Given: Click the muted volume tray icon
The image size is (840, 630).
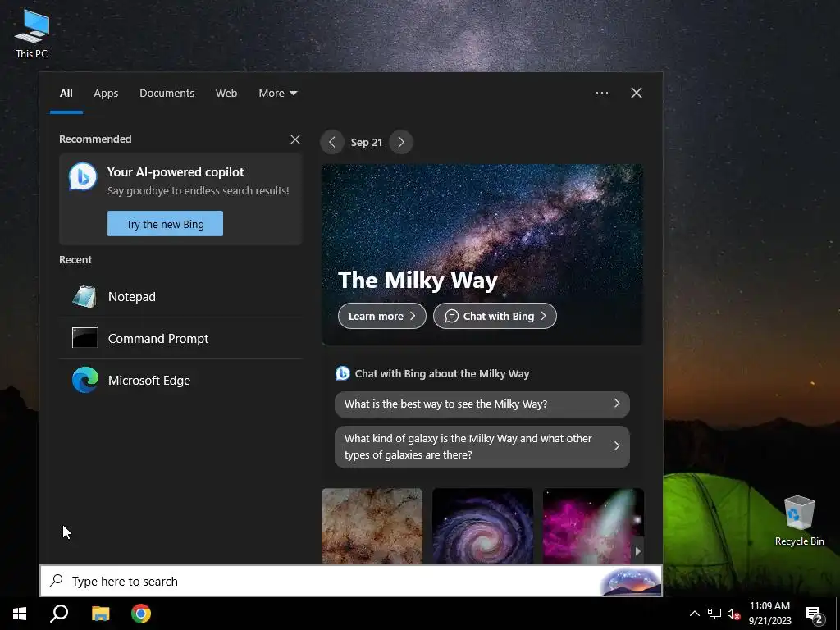Looking at the screenshot, I should [733, 614].
